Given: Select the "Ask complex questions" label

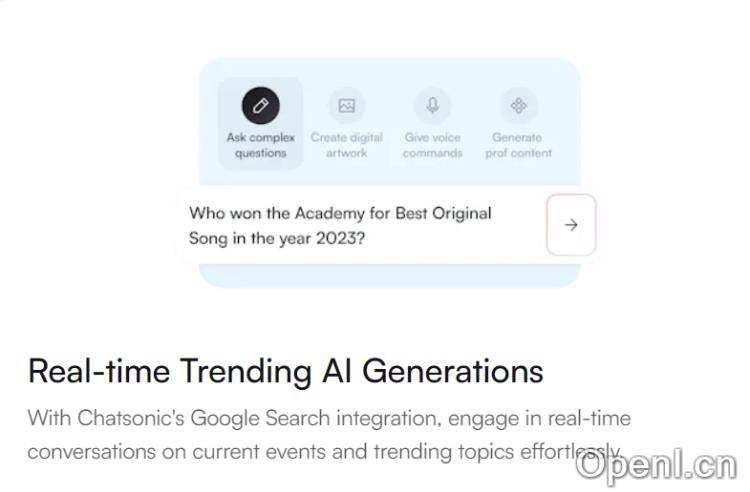Looking at the screenshot, I should coord(260,145).
